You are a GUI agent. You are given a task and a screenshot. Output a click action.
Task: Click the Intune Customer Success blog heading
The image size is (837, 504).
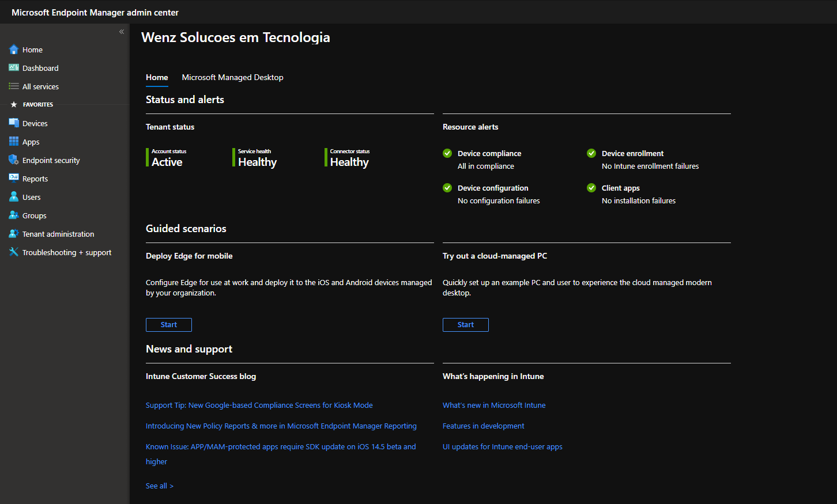click(x=201, y=376)
